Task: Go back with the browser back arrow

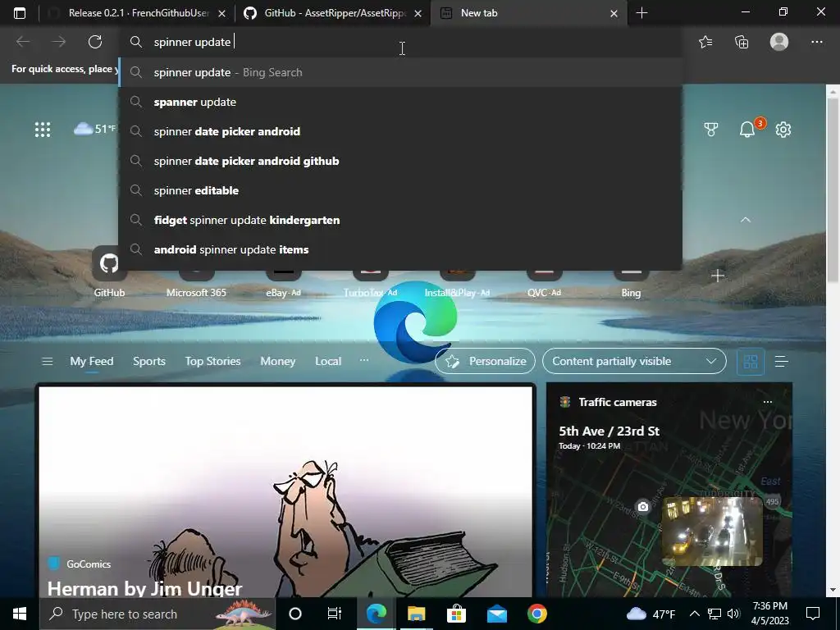Action: (x=23, y=42)
